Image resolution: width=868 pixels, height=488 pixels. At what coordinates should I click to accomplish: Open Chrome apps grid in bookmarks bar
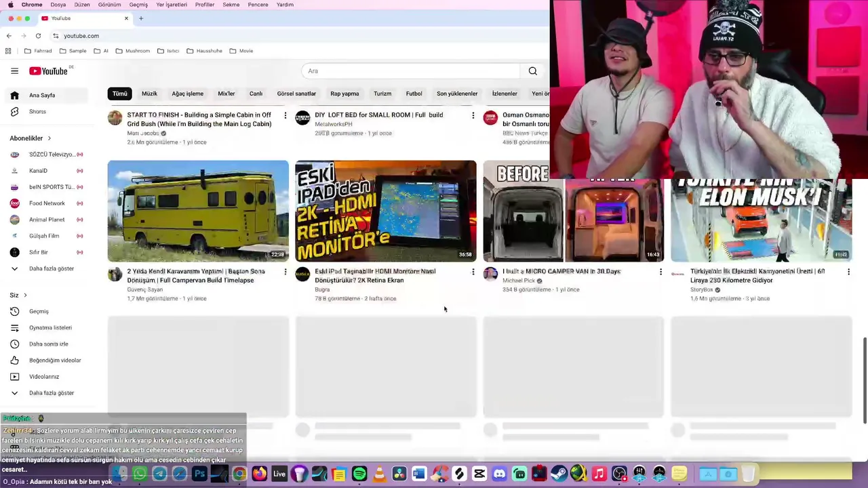(8, 51)
